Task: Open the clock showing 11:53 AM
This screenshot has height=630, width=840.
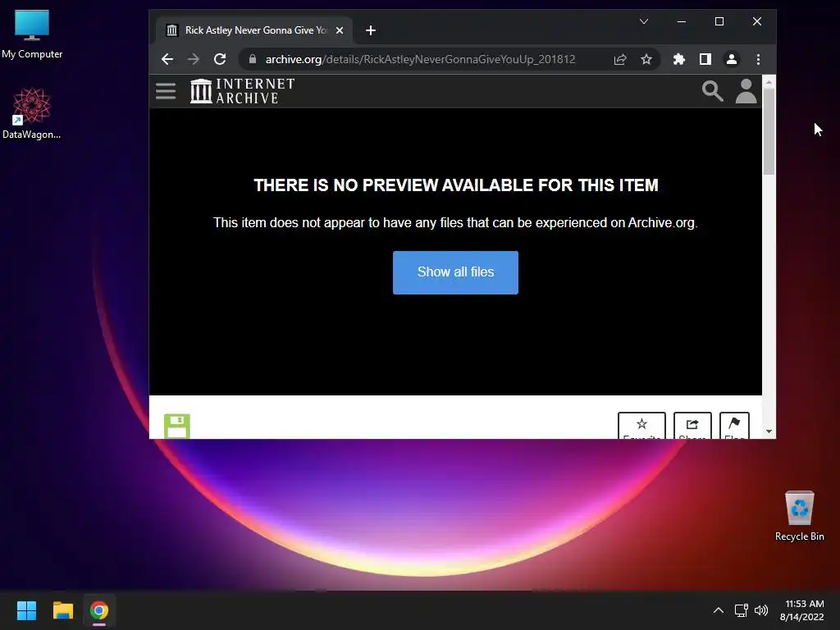Action: point(802,610)
